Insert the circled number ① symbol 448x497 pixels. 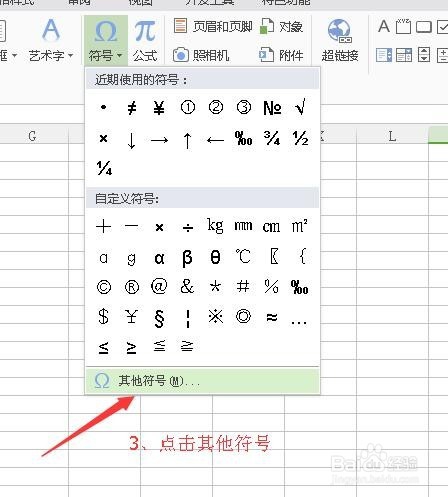(188, 108)
